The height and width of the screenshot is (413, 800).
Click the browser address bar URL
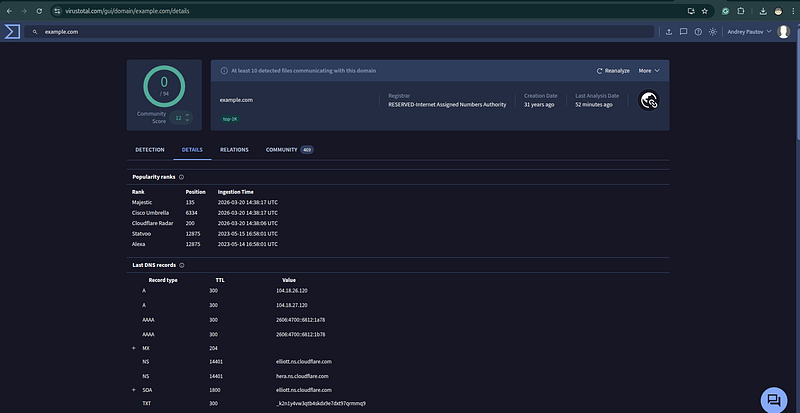(128, 11)
